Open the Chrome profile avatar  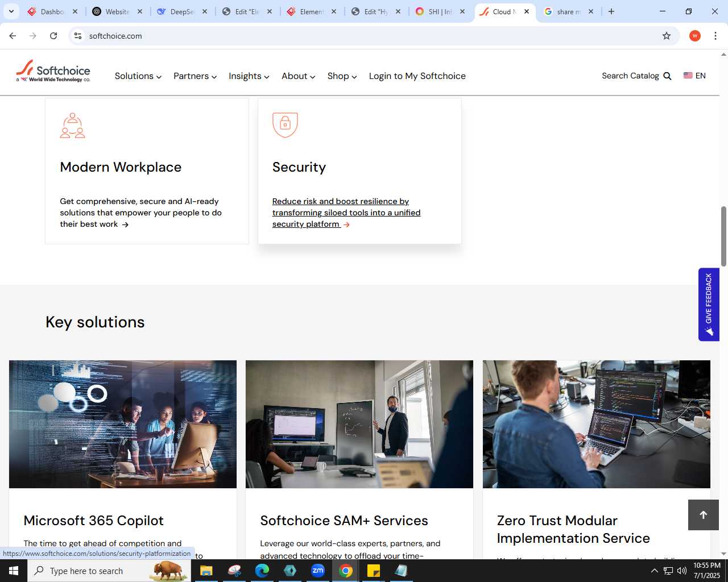coord(695,36)
